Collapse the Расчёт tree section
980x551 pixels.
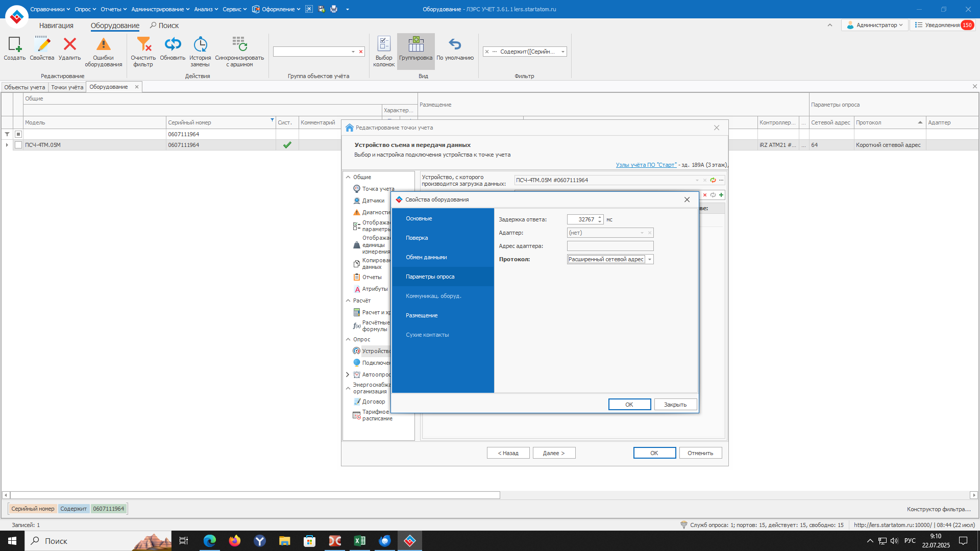[x=348, y=301]
